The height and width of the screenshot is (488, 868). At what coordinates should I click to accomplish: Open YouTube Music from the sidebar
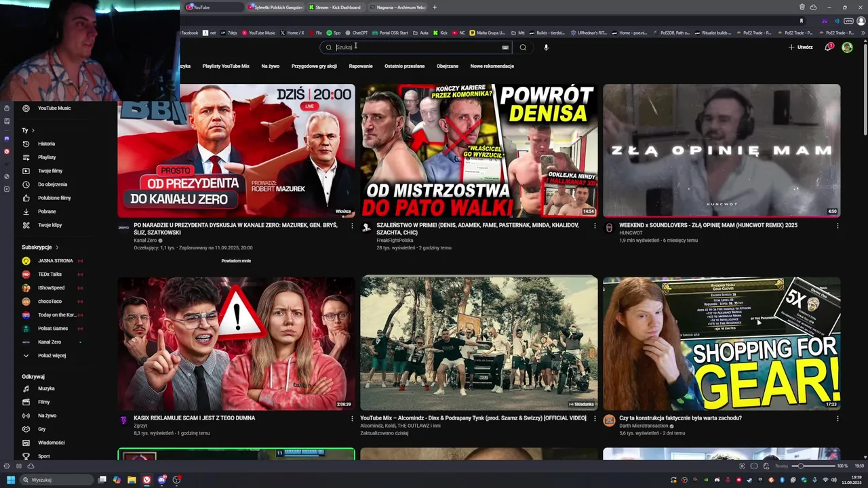click(54, 108)
